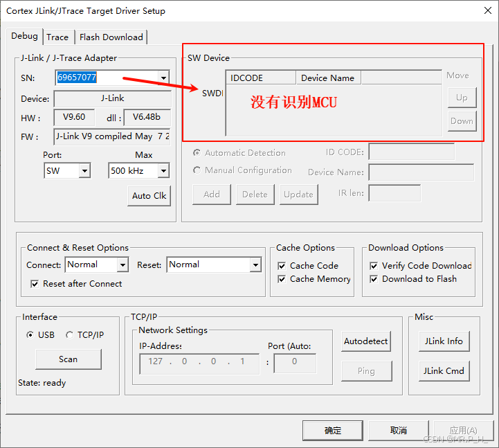Image resolution: width=499 pixels, height=448 pixels.
Task: Toggle the Cache Code checkbox
Action: pyautogui.click(x=282, y=266)
